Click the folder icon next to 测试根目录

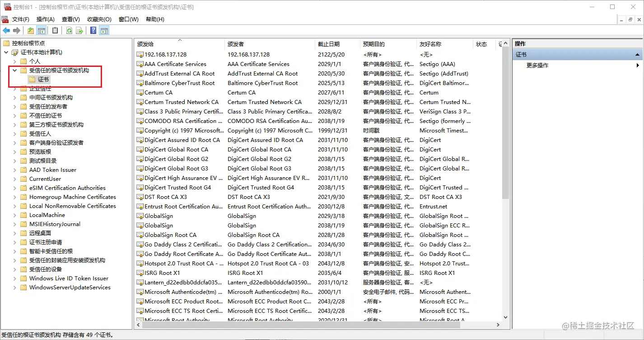pyautogui.click(x=23, y=161)
